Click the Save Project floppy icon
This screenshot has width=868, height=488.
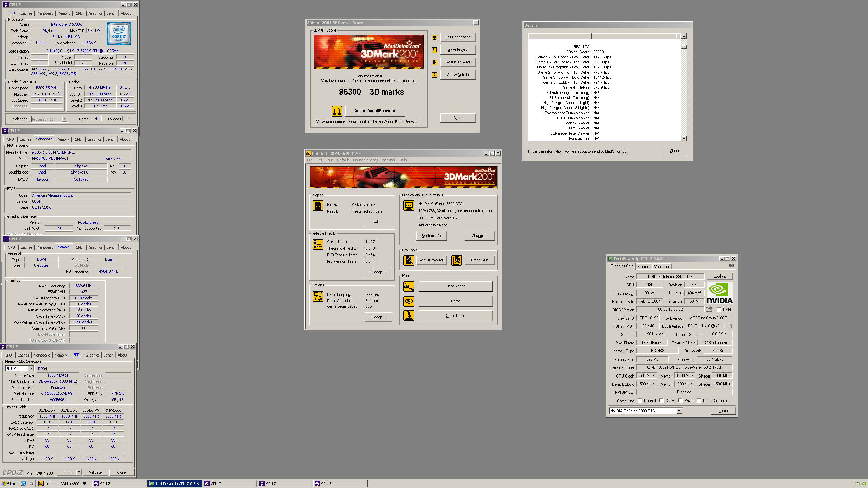[434, 50]
